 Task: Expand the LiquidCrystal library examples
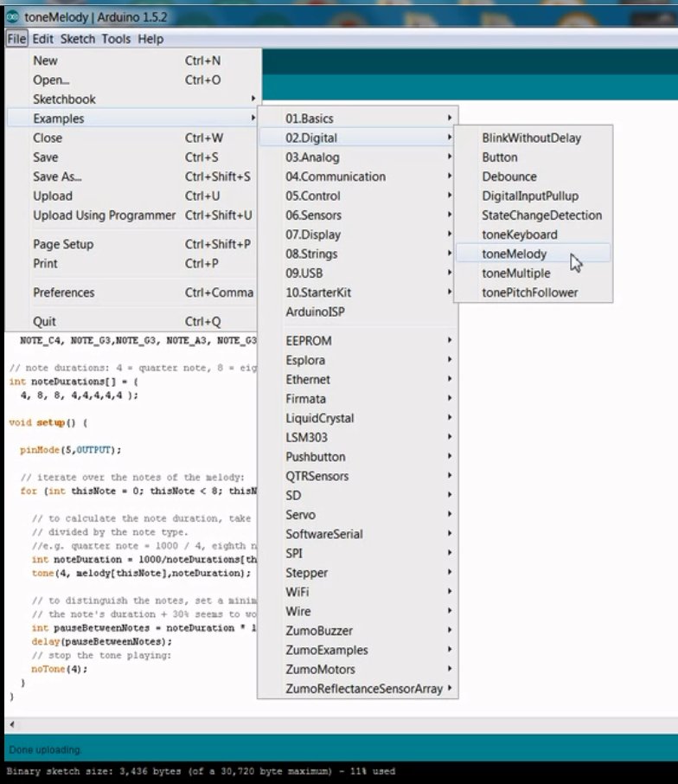pos(358,418)
